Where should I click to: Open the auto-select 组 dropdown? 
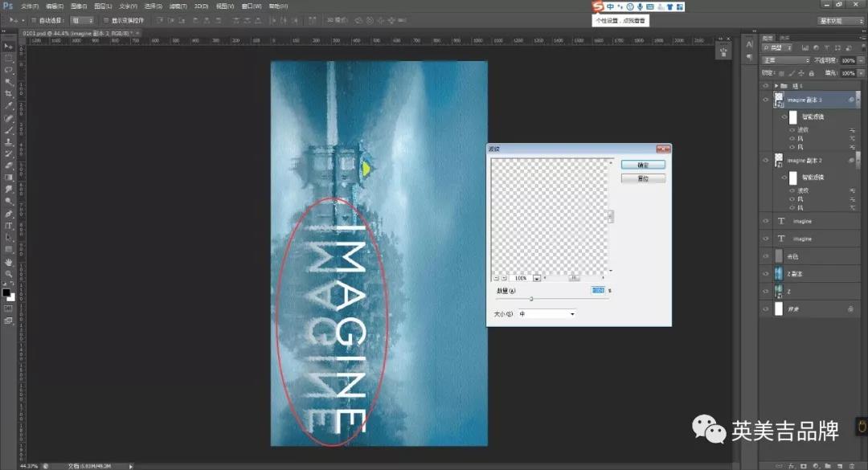pos(83,20)
